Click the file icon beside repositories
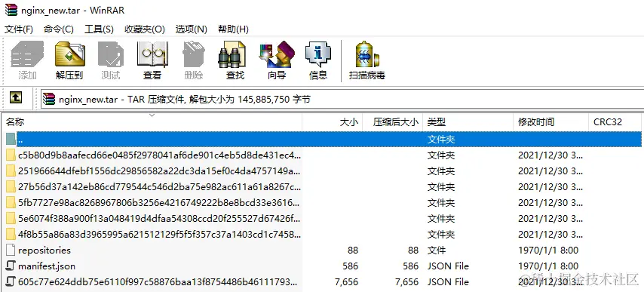 11,250
